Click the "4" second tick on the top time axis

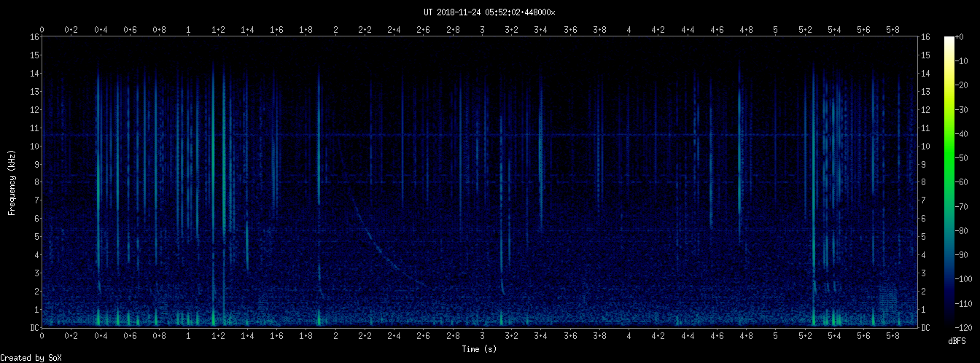point(629,30)
